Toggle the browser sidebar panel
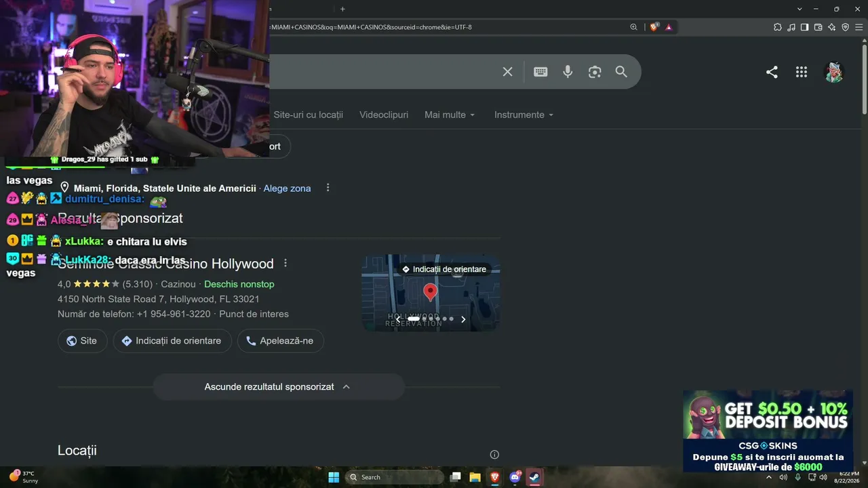 [804, 27]
